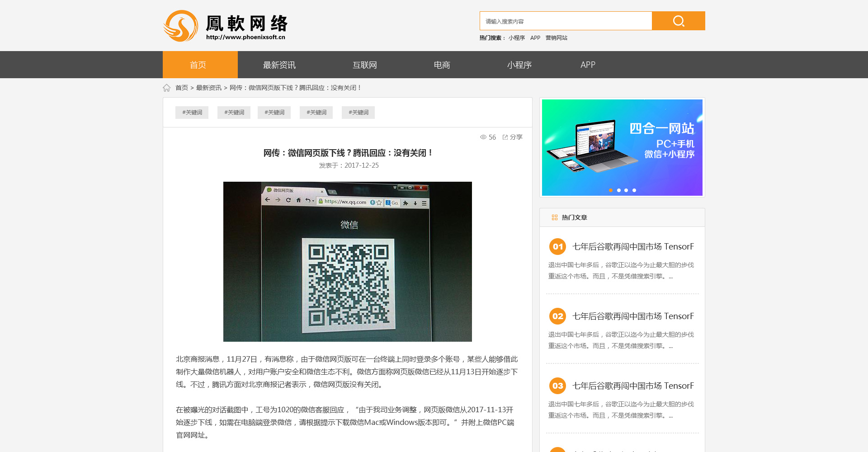The width and height of the screenshot is (868, 452).
Task: Select the 电商 navigation menu item
Action: 442,65
